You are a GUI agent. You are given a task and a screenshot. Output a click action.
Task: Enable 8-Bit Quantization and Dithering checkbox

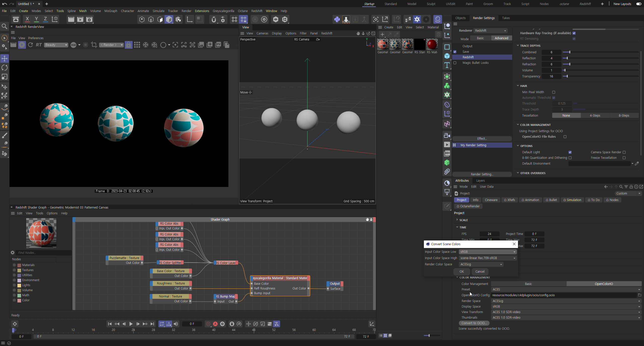pos(570,158)
